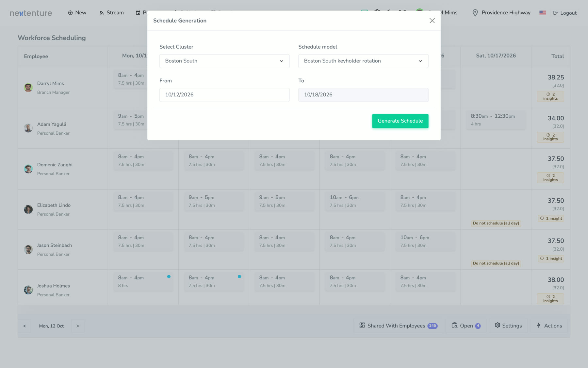Click Adam Yagulli employee name
The image size is (588, 368).
click(x=52, y=124)
